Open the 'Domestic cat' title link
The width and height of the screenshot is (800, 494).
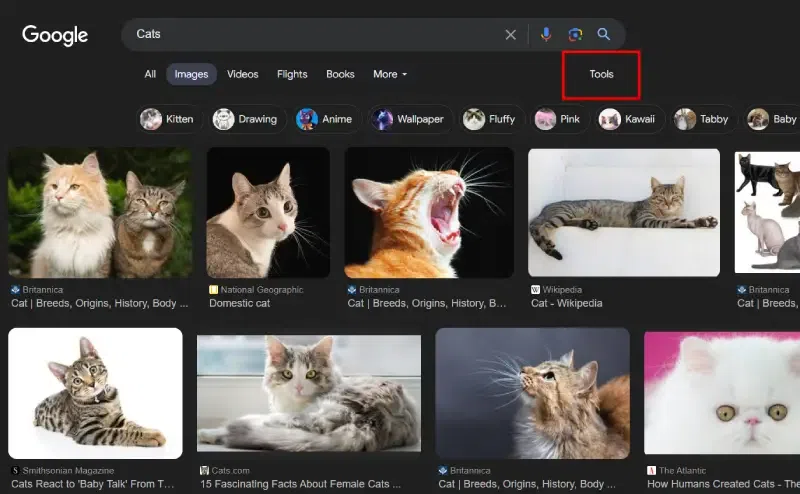[x=239, y=303]
